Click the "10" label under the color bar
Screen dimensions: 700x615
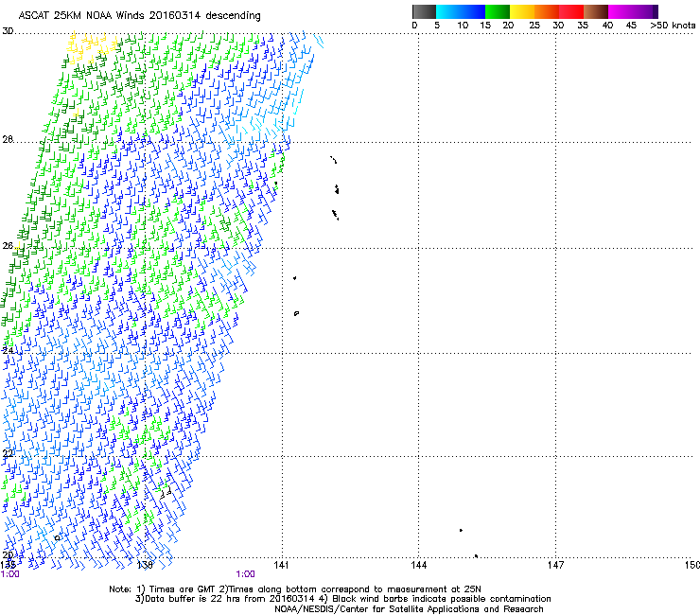(x=463, y=26)
